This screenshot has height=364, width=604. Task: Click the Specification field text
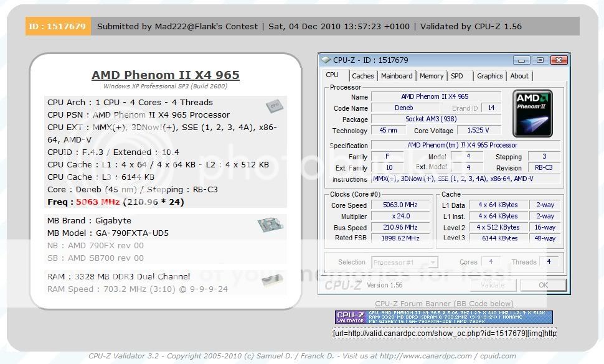[465, 145]
